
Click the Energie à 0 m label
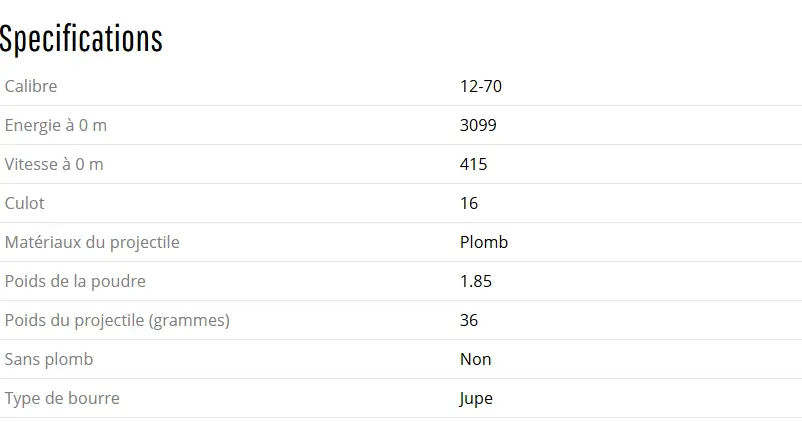coord(56,125)
